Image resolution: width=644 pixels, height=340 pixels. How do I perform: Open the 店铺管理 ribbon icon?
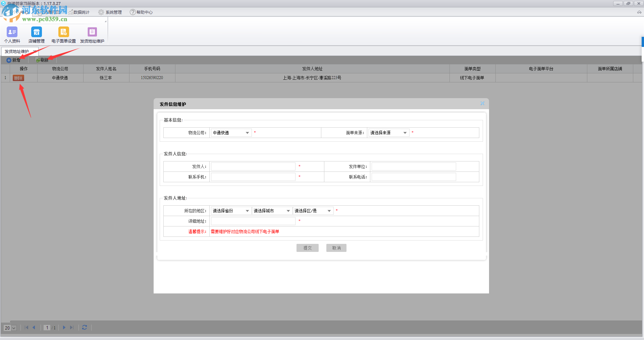pyautogui.click(x=37, y=35)
